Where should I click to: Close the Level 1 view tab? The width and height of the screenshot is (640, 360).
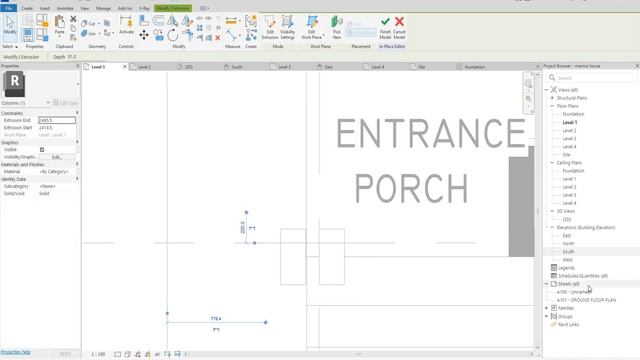(125, 67)
